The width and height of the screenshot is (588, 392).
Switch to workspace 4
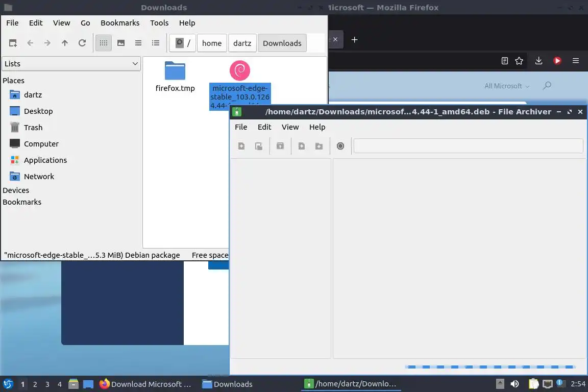(60, 384)
